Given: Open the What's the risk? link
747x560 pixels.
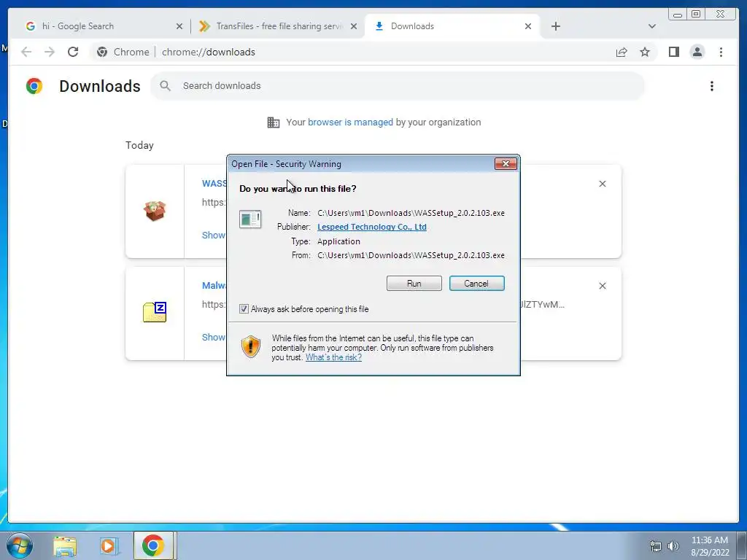Looking at the screenshot, I should 333,357.
